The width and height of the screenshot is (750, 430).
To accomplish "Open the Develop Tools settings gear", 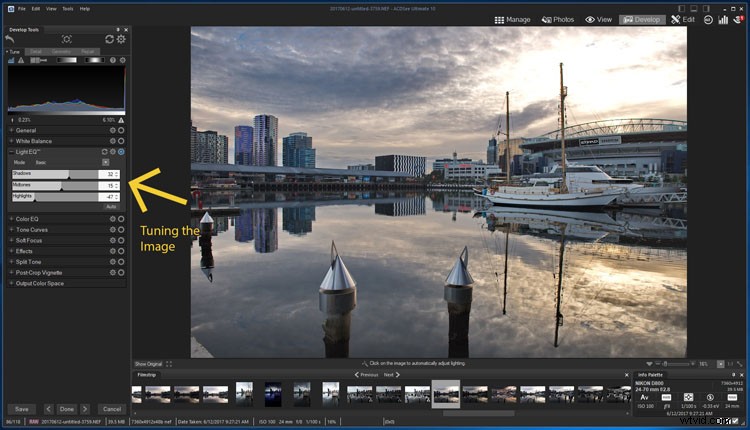I will [121, 39].
